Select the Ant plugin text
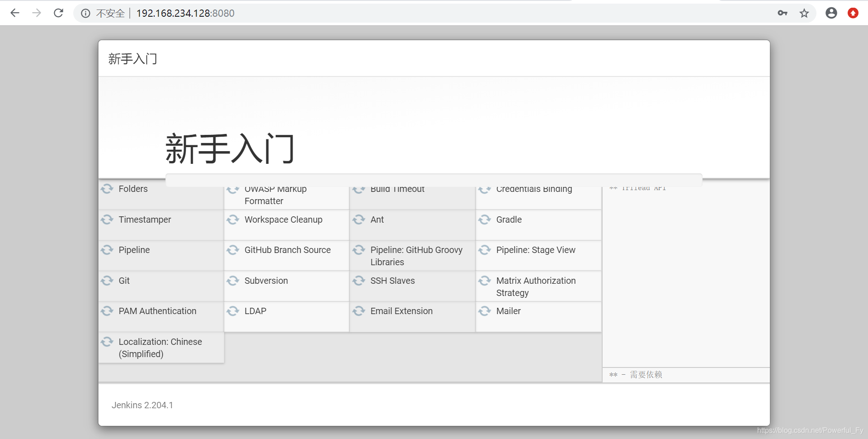 [377, 219]
